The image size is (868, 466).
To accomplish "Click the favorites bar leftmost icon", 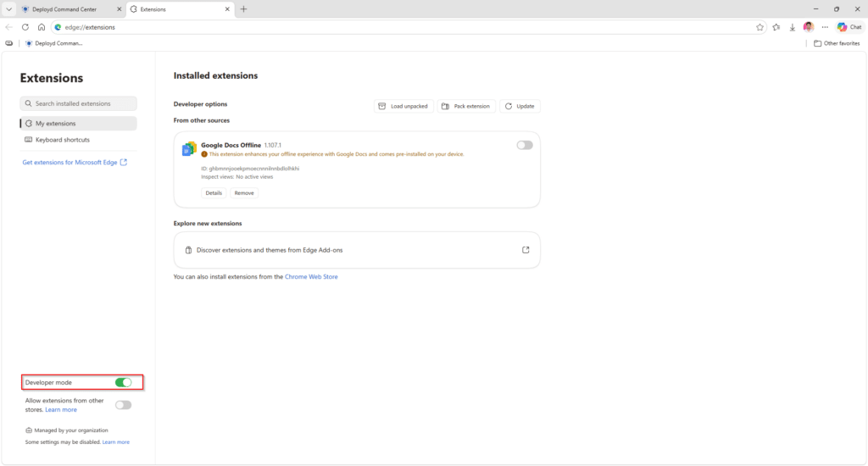I will tap(8, 43).
